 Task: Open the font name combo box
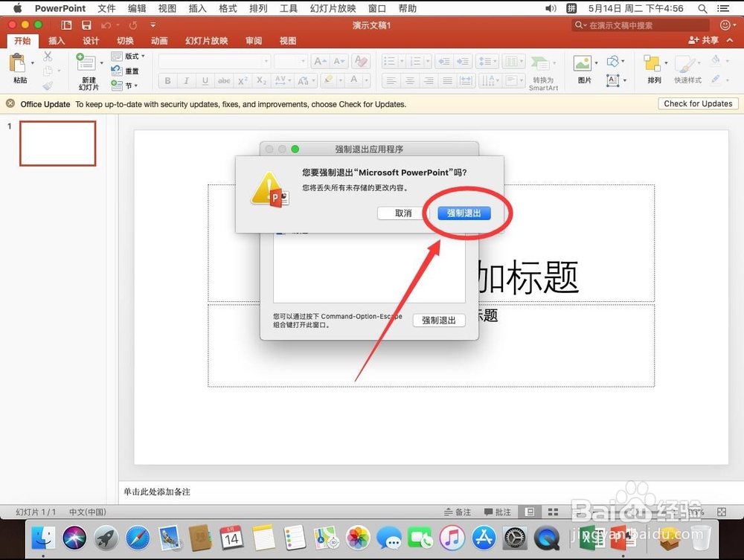click(x=214, y=61)
